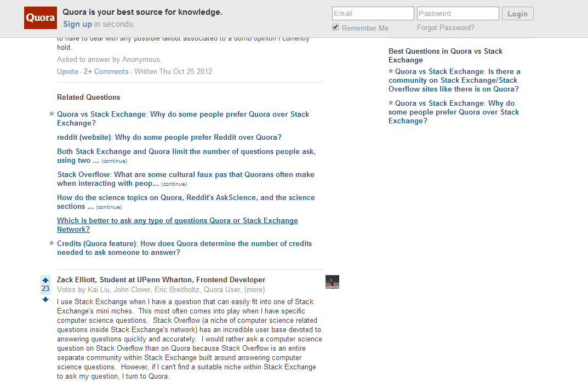Open 'What are some cultural faux pas' question
Screen dimensions: 588x388
[186, 179]
